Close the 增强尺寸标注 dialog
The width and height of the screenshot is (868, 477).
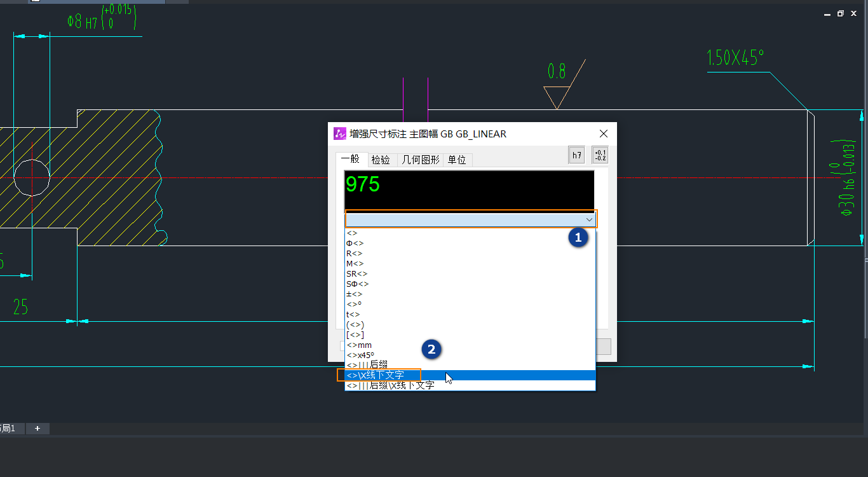(604, 134)
